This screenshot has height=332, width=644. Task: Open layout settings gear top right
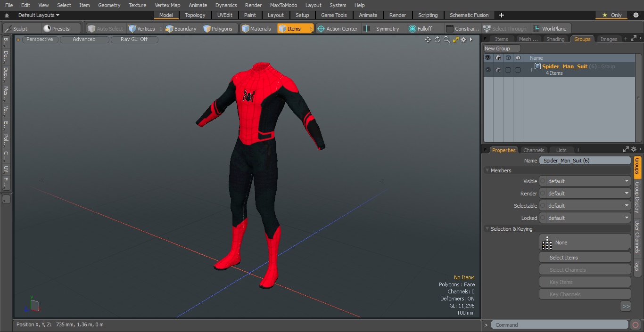[636, 15]
